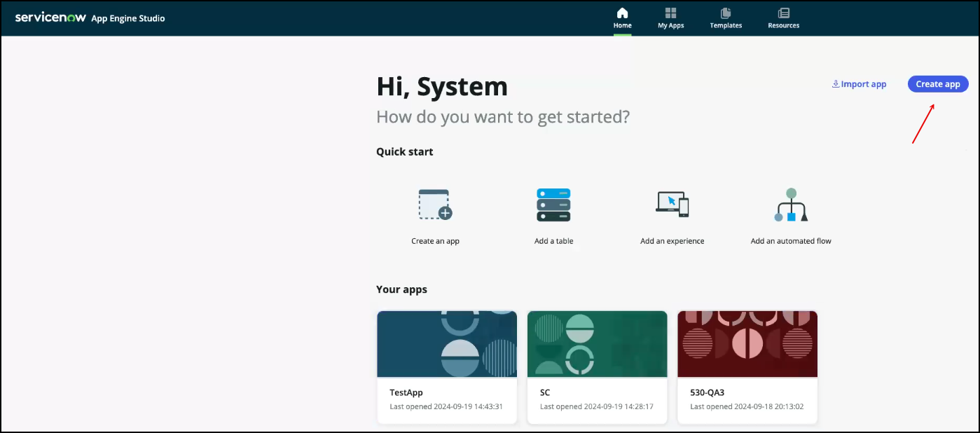
Task: Click the 530-QA3 app name
Action: point(708,393)
